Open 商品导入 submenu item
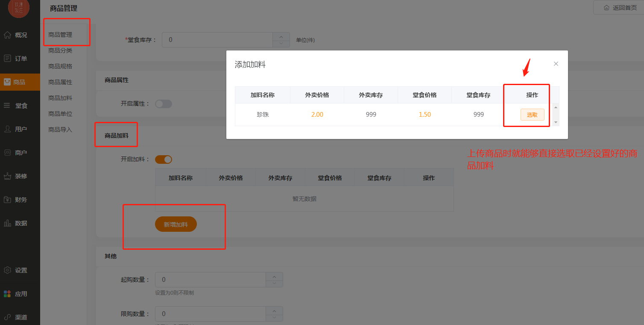The image size is (644, 325). [x=60, y=130]
